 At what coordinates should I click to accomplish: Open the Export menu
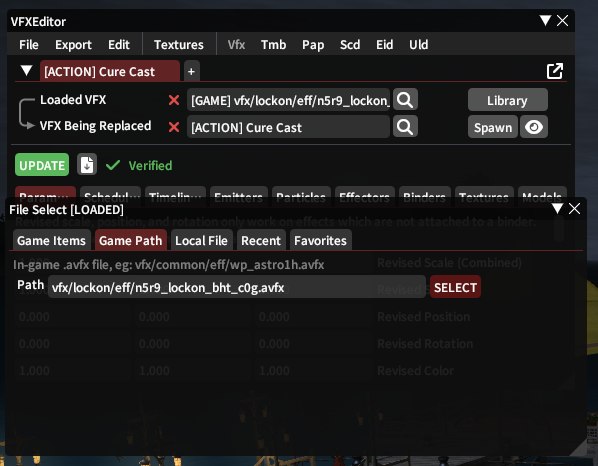tap(73, 45)
